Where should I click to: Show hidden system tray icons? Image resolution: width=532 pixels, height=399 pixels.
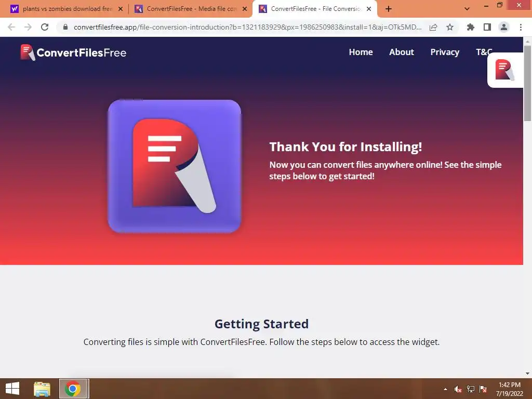coord(445,389)
